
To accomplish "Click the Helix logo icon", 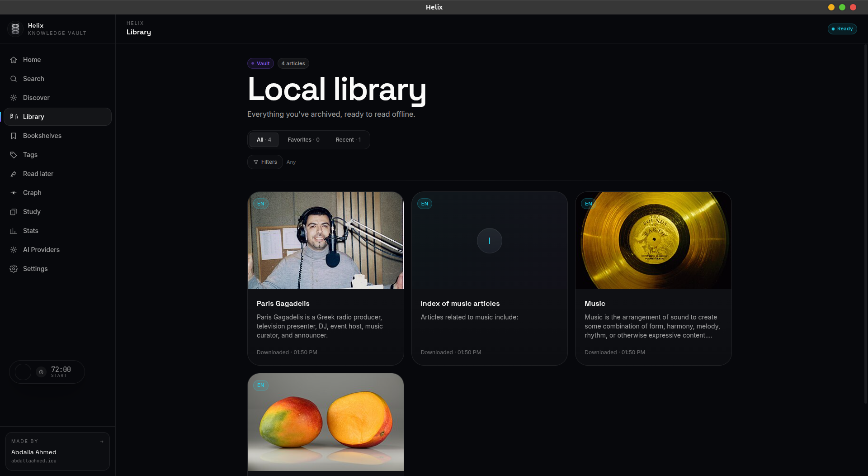I will point(15,29).
